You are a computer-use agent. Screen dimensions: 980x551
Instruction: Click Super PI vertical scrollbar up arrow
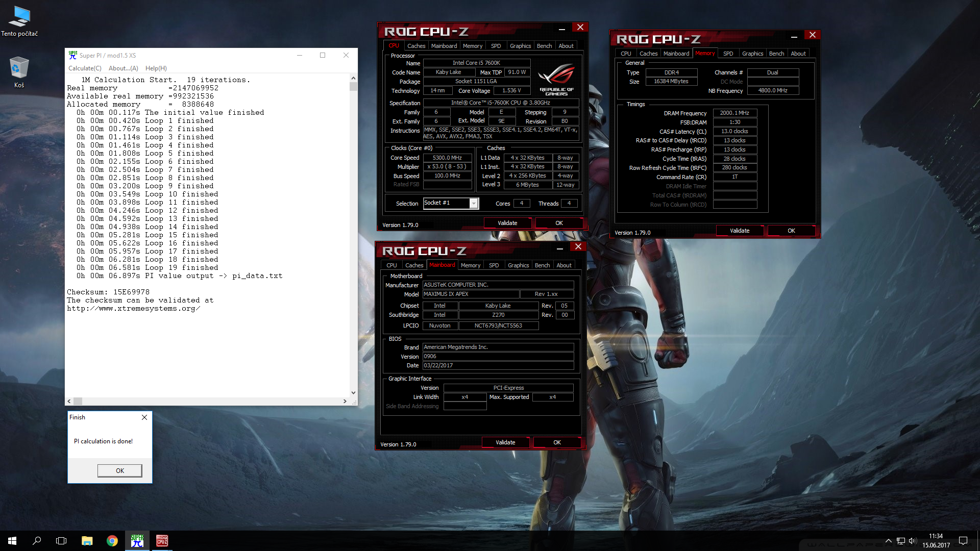point(353,78)
